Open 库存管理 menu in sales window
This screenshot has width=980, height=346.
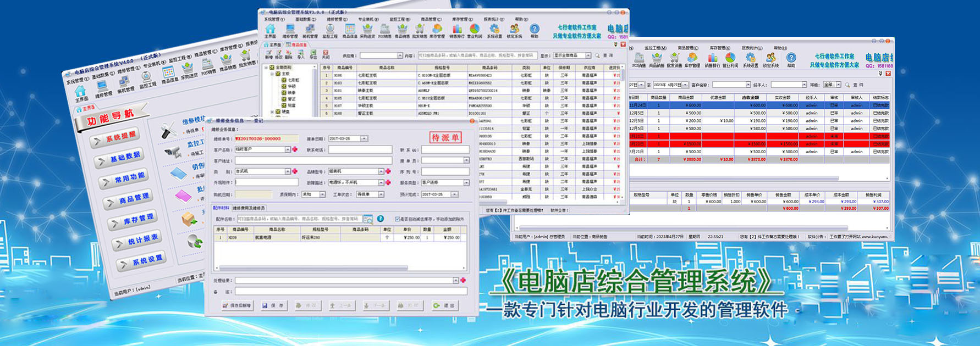coord(720,48)
